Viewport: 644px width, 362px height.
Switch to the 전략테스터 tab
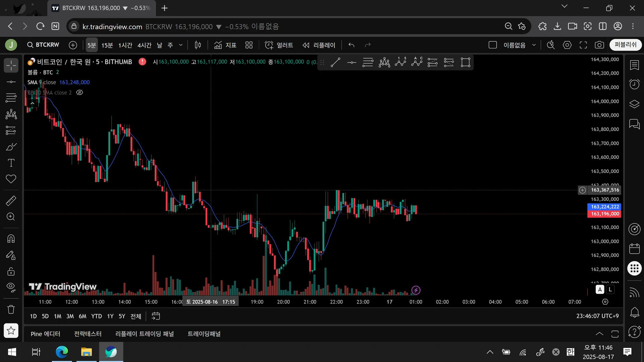pos(88,334)
